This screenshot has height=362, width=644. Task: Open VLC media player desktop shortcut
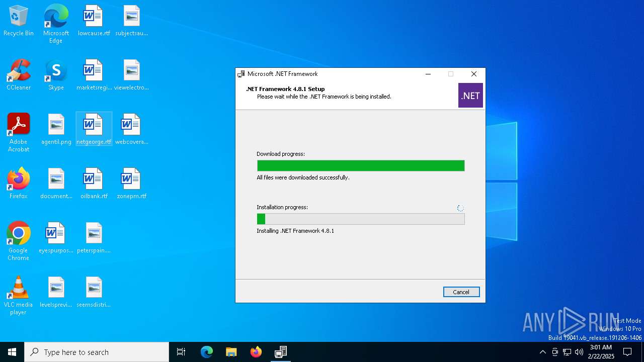(19, 296)
